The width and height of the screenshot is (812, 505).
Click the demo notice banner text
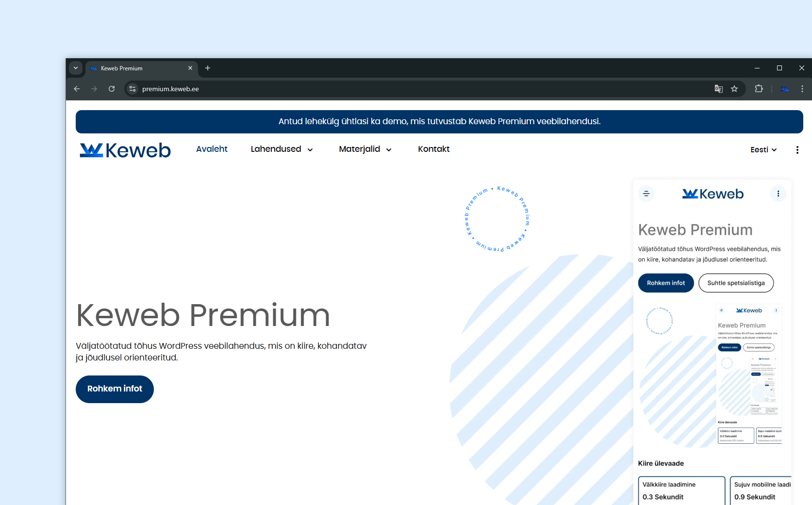(439, 121)
